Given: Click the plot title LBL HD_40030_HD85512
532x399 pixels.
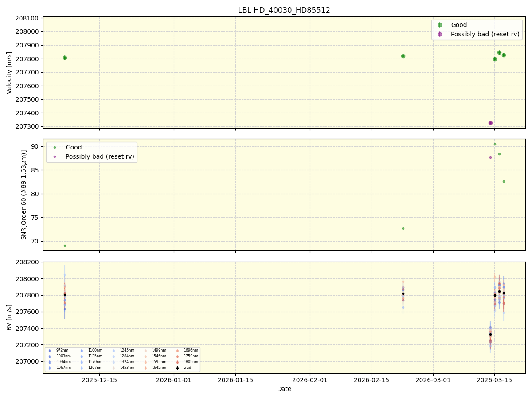Looking at the screenshot, I should point(285,9).
